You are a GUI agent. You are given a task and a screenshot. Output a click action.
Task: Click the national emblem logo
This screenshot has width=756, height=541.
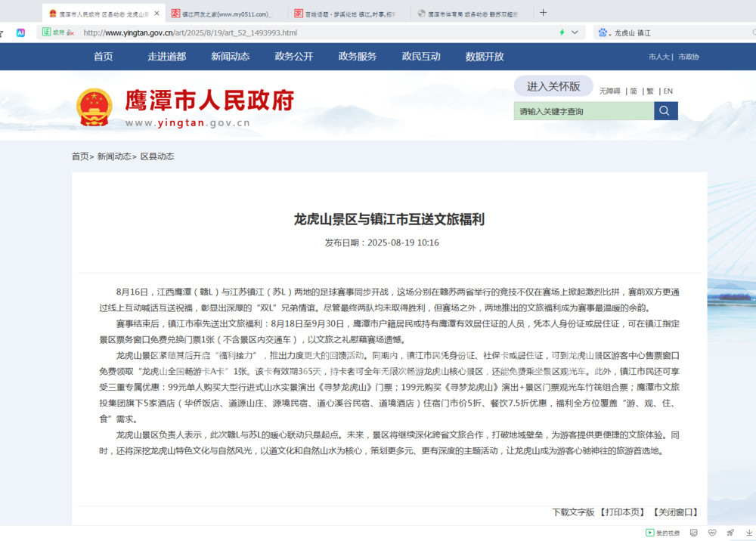coord(94,107)
